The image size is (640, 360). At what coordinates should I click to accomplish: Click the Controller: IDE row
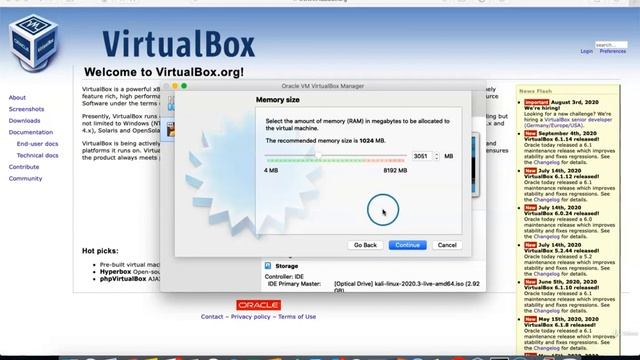pyautogui.click(x=284, y=276)
